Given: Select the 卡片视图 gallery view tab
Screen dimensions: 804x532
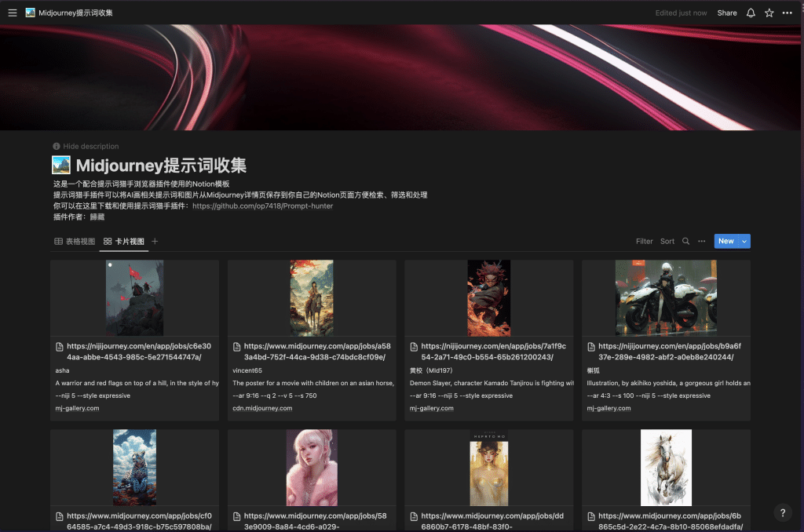Looking at the screenshot, I should point(124,242).
